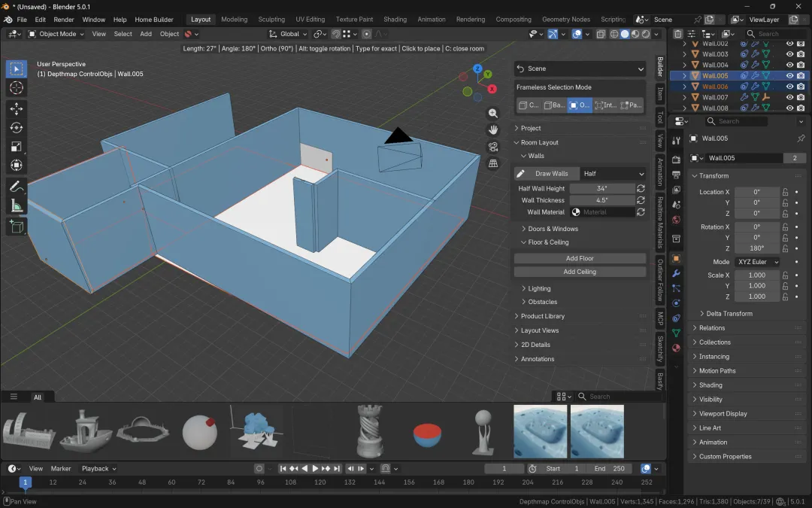
Task: Open the Render menu
Action: (x=64, y=20)
